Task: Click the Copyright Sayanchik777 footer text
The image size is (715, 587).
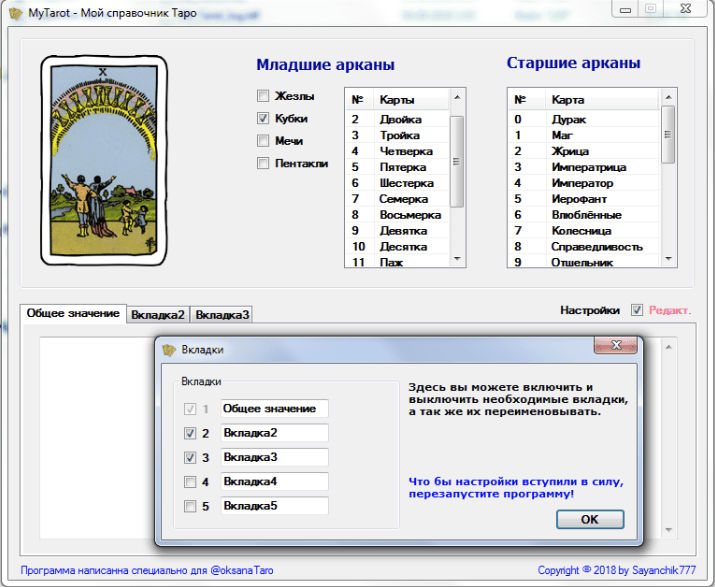Action: (x=617, y=570)
